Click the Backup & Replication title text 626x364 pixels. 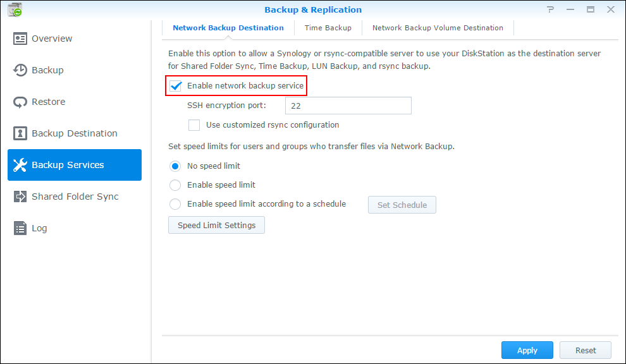(x=313, y=9)
